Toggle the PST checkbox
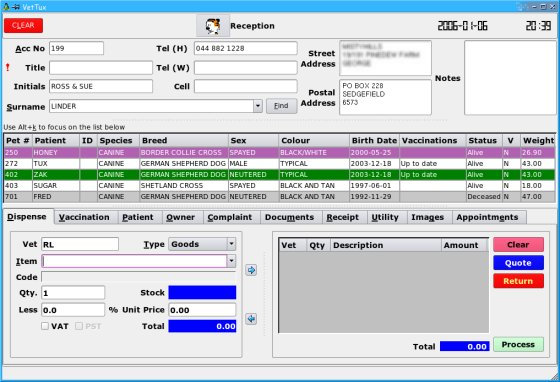 [x=79, y=326]
